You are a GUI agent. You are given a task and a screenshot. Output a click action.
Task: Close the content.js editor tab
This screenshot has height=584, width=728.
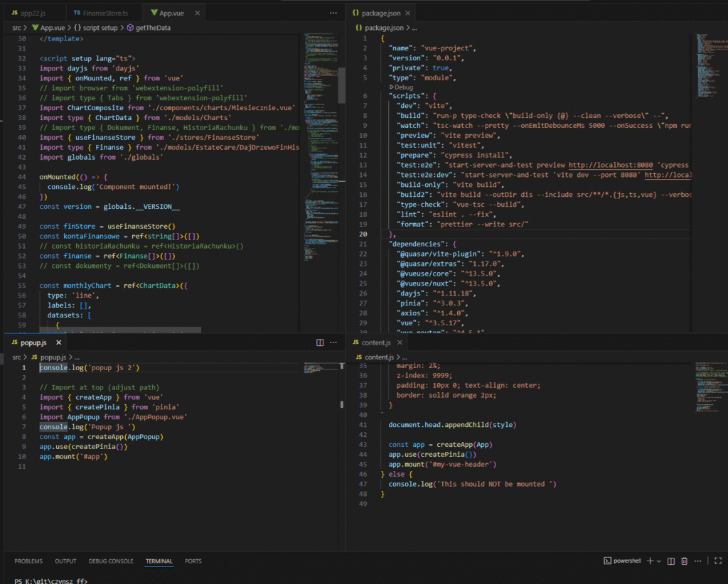coord(401,342)
